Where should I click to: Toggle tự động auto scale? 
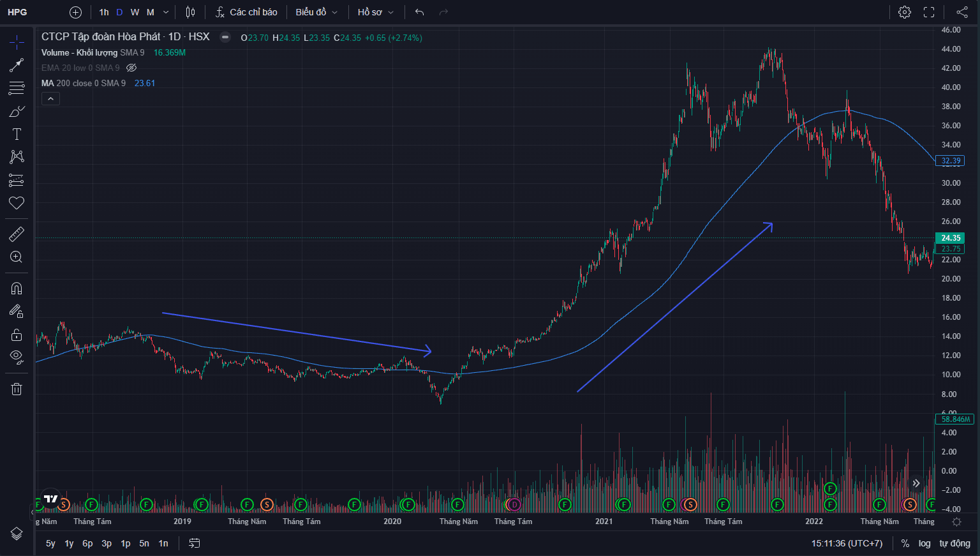954,543
